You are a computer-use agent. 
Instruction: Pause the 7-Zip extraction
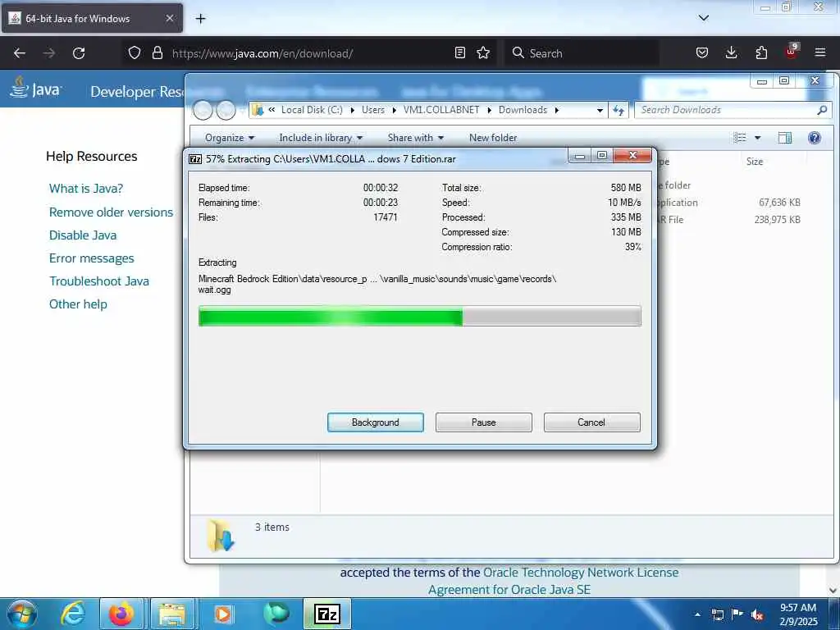[x=484, y=422]
